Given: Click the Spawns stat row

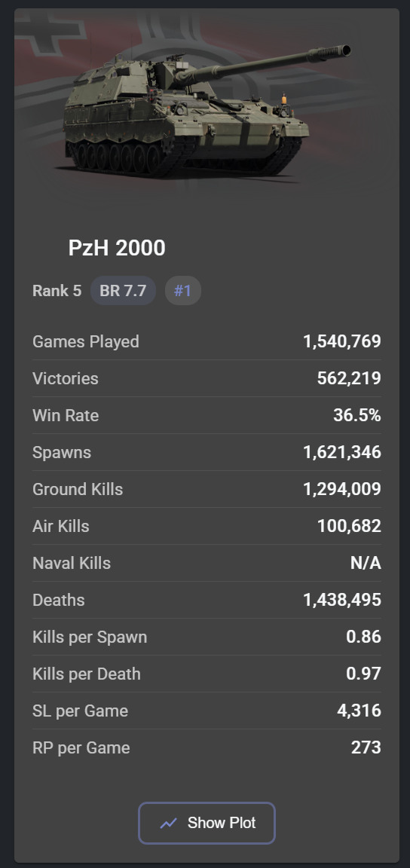Looking at the screenshot, I should [207, 452].
